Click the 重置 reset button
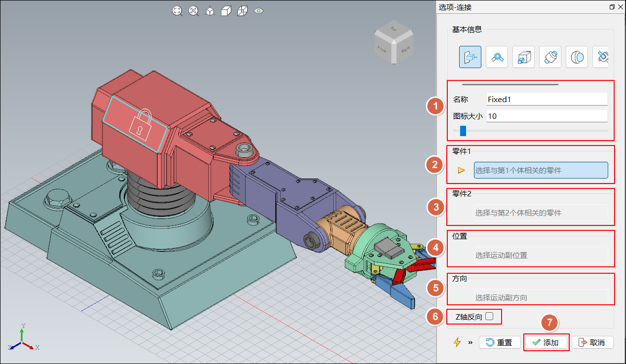626x364 pixels. [499, 342]
